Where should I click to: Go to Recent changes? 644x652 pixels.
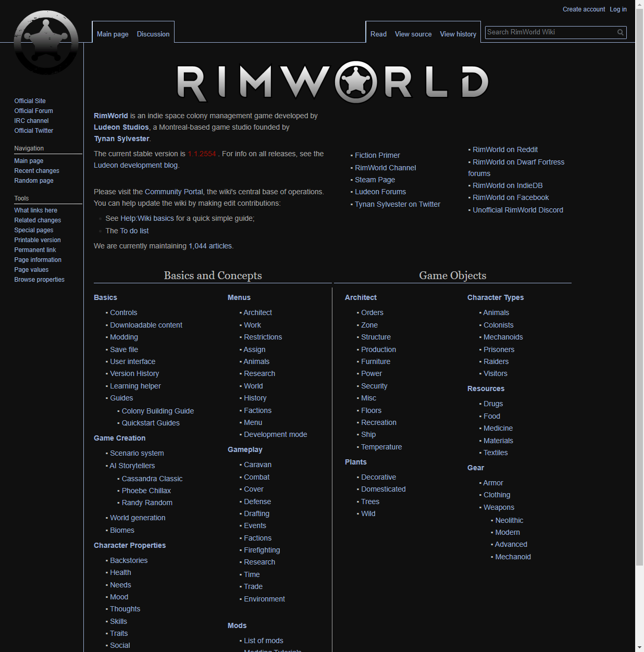[36, 171]
